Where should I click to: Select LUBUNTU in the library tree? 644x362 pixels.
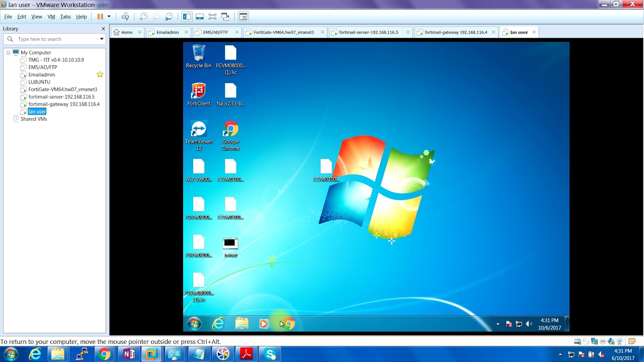tap(39, 82)
